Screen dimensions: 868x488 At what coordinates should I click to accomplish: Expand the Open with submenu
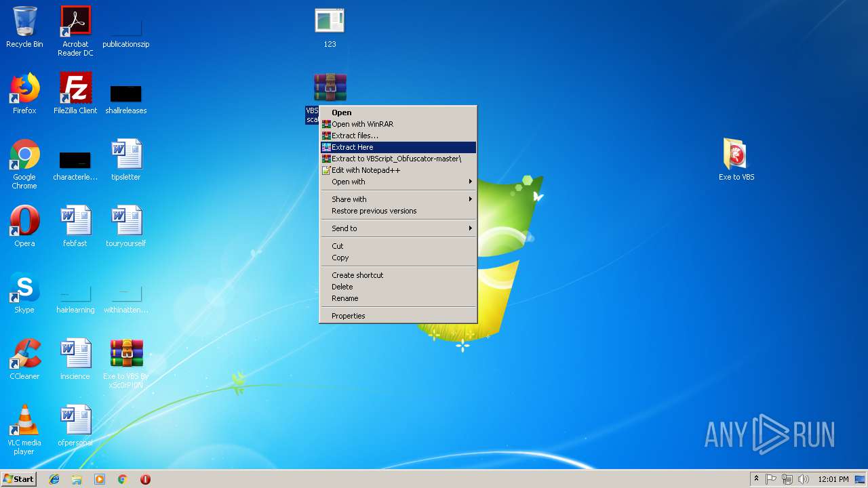pos(398,182)
